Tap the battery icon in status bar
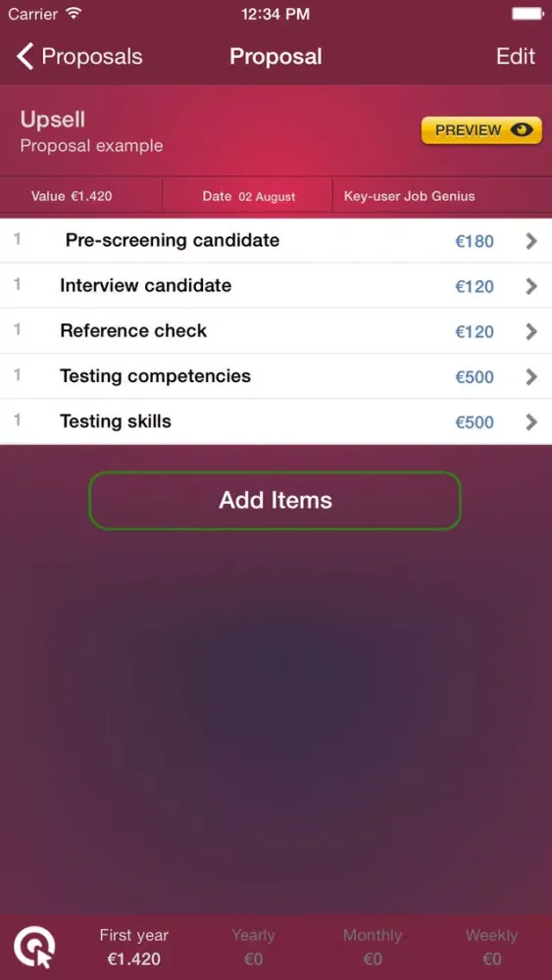Viewport: 552px width, 980px height. point(527,14)
